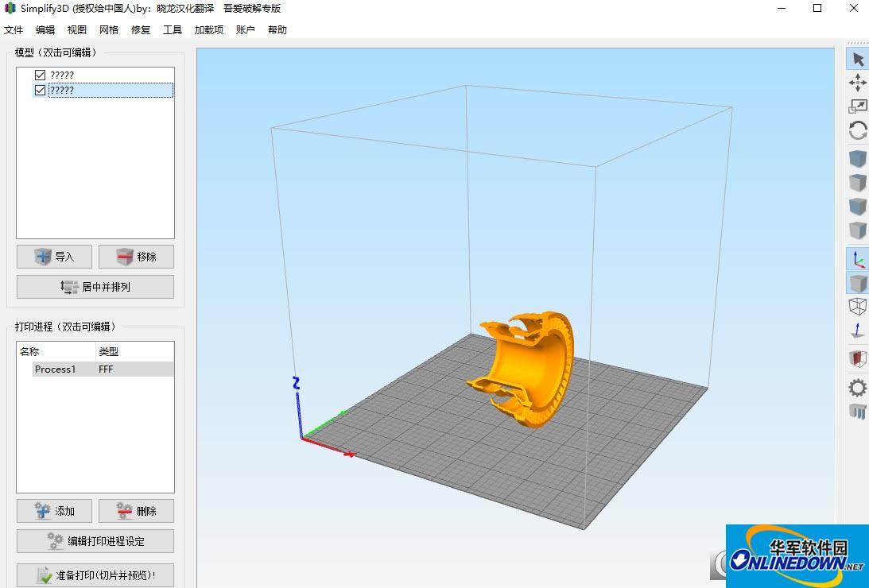This screenshot has height=588, width=869.
Task: Open the 账户 menu
Action: [246, 30]
